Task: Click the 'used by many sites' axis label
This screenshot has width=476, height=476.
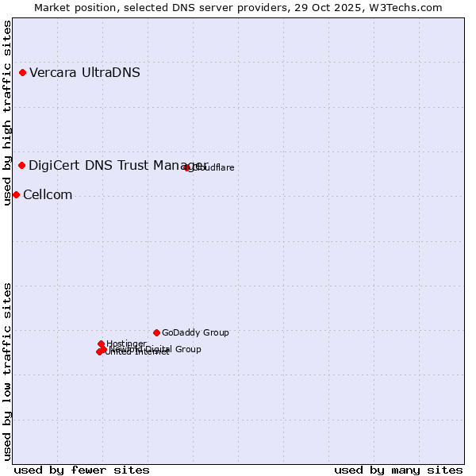Action: [398, 470]
